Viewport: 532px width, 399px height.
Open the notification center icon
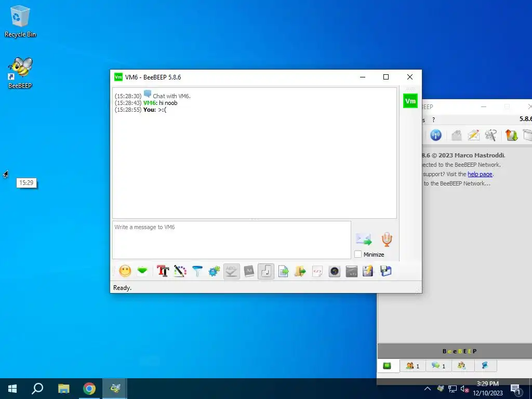click(x=515, y=390)
